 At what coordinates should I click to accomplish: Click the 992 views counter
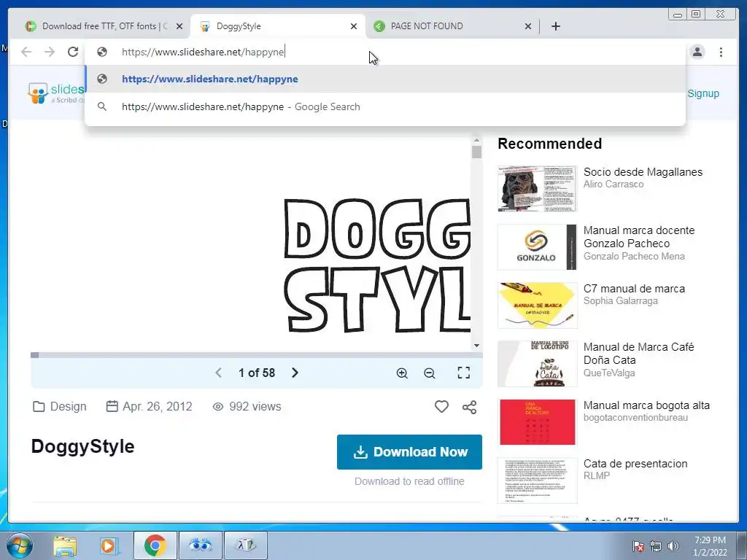point(247,407)
